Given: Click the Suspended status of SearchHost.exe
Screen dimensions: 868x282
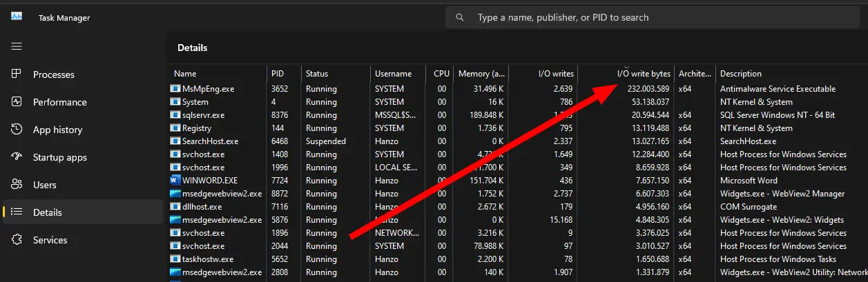Looking at the screenshot, I should (x=326, y=141).
